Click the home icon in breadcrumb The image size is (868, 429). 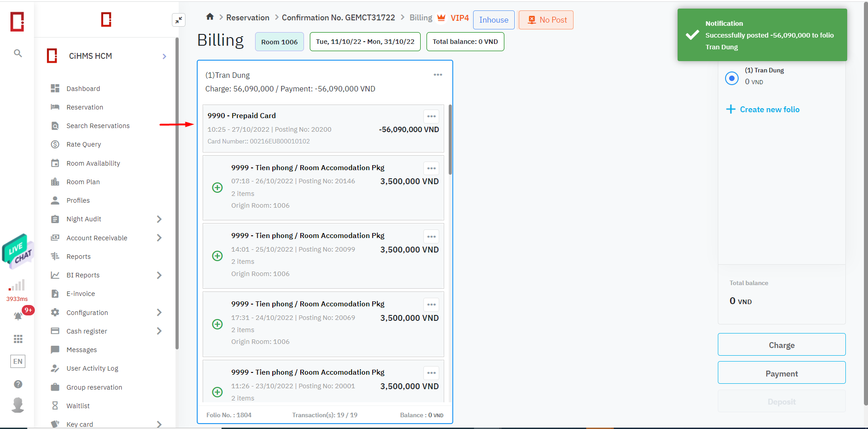210,17
